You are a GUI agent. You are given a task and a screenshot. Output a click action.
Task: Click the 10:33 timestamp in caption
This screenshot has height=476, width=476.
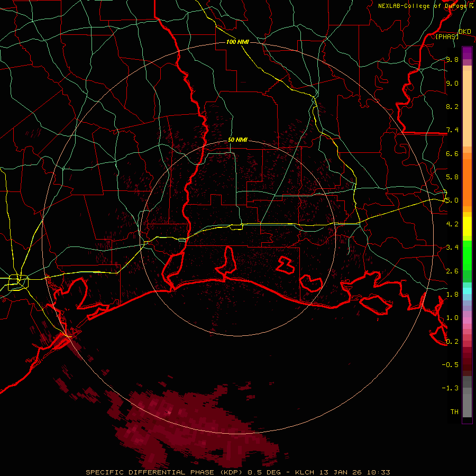click(x=378, y=472)
